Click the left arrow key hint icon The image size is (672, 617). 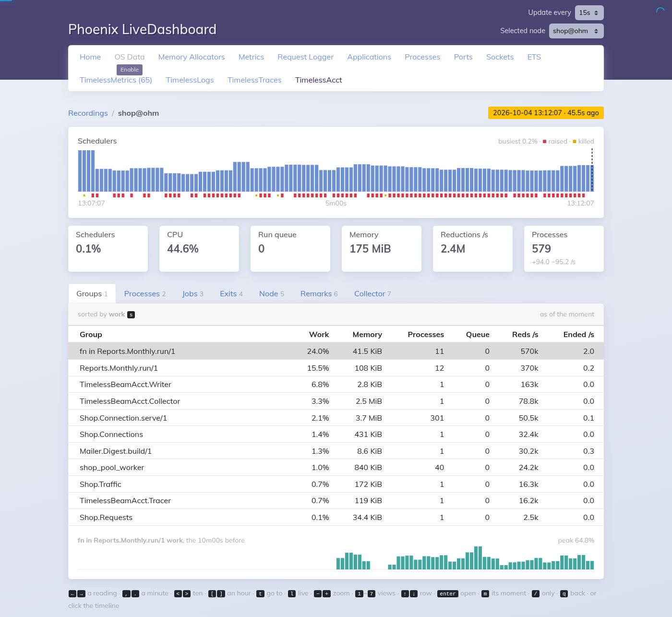[x=72, y=594]
